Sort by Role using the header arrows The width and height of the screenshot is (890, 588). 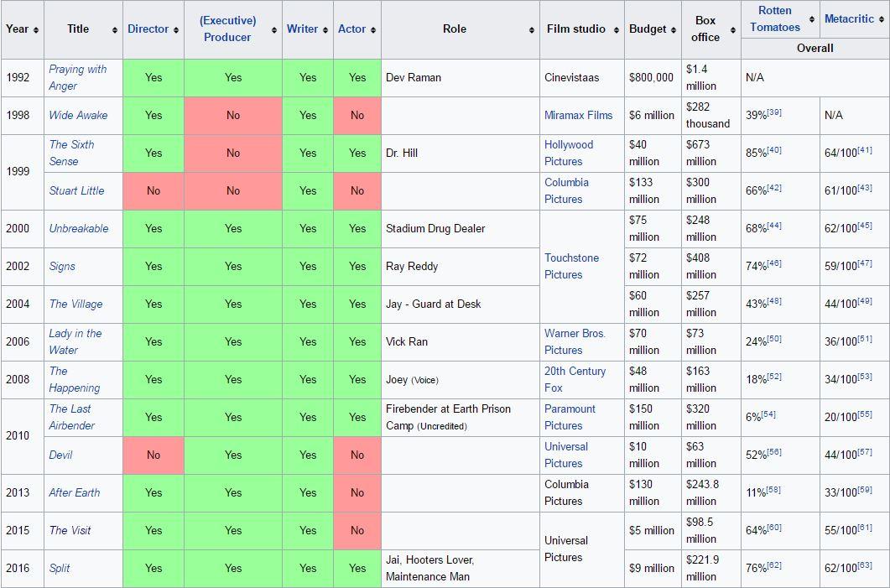pyautogui.click(x=532, y=29)
